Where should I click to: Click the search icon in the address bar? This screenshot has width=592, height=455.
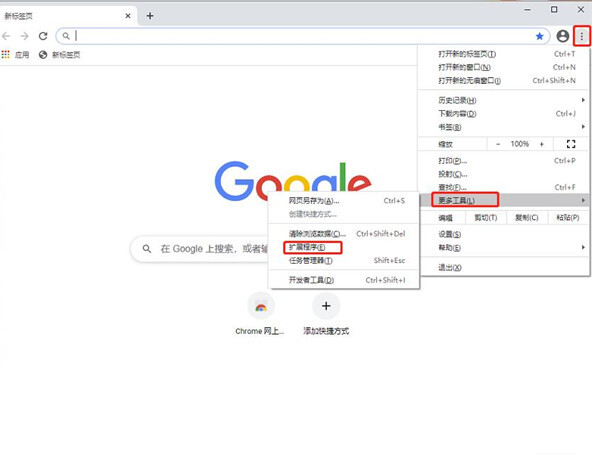coord(66,36)
